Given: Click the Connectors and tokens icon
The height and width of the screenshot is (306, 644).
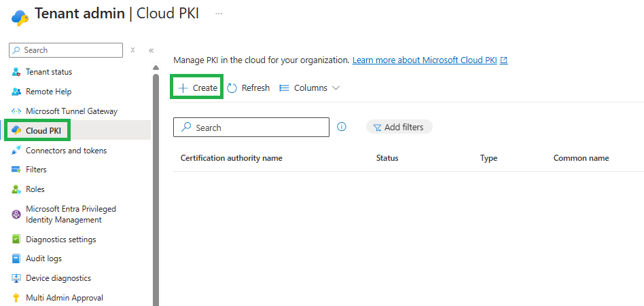Looking at the screenshot, I should click(16, 151).
